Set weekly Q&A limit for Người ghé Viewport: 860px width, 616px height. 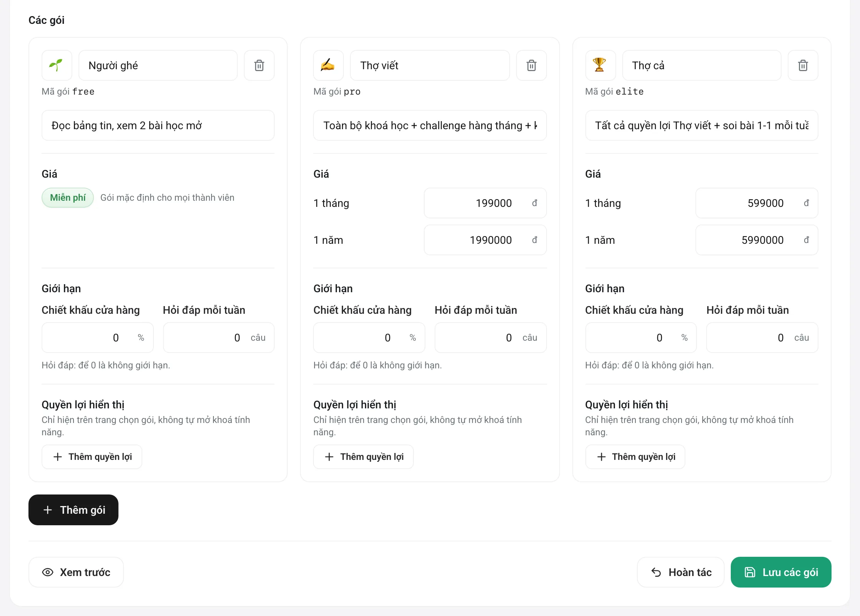[x=219, y=338]
